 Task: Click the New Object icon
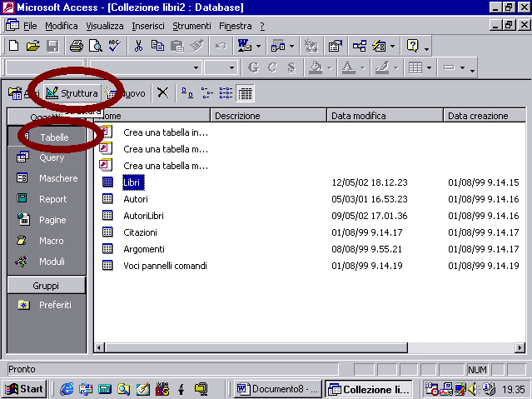(x=379, y=46)
